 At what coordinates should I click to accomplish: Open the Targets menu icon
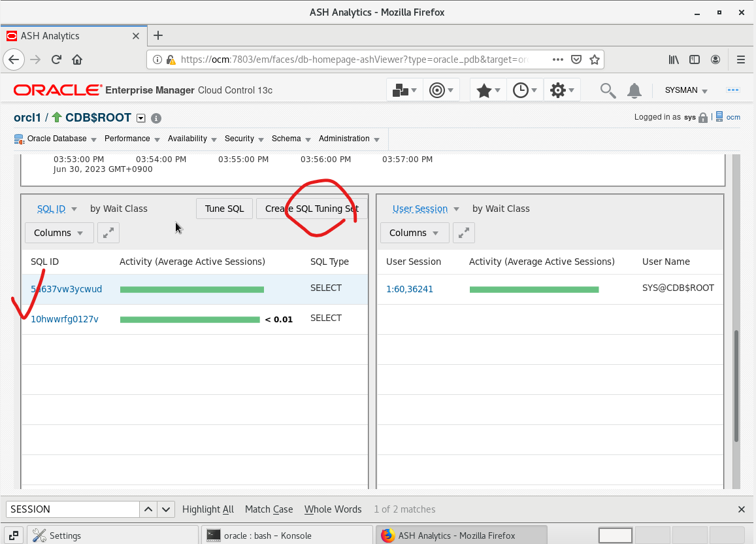[441, 90]
